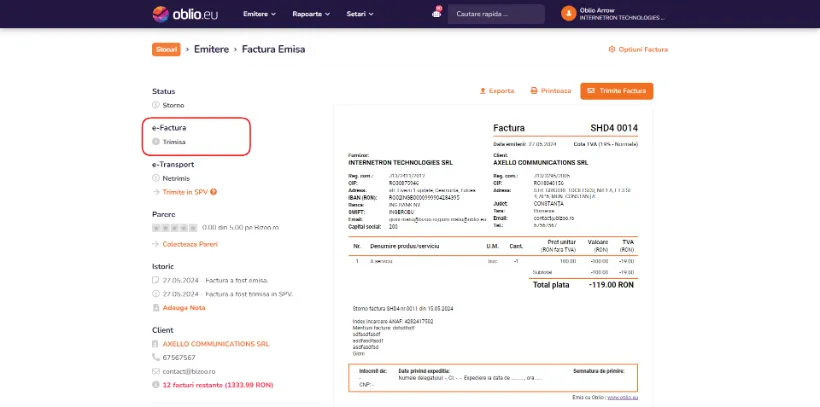Expand the Setari dropdown chevron
Image resolution: width=820 pixels, height=407 pixels.
[371, 15]
